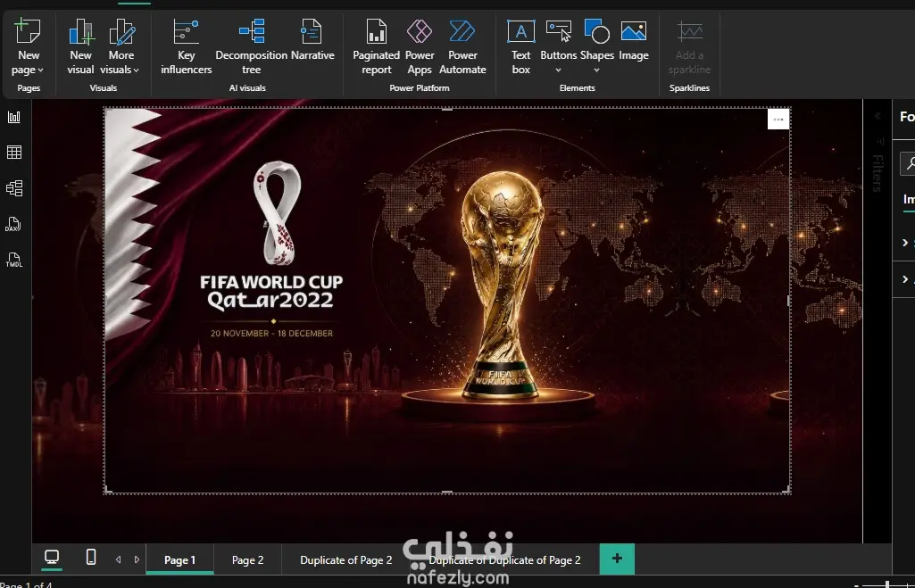This screenshot has width=915, height=588.
Task: Switch to Report view in the sidebar
Action: click(x=14, y=117)
